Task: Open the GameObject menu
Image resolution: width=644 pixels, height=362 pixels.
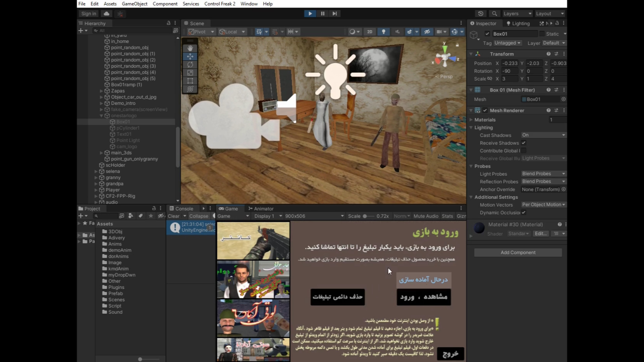Action: [x=135, y=4]
